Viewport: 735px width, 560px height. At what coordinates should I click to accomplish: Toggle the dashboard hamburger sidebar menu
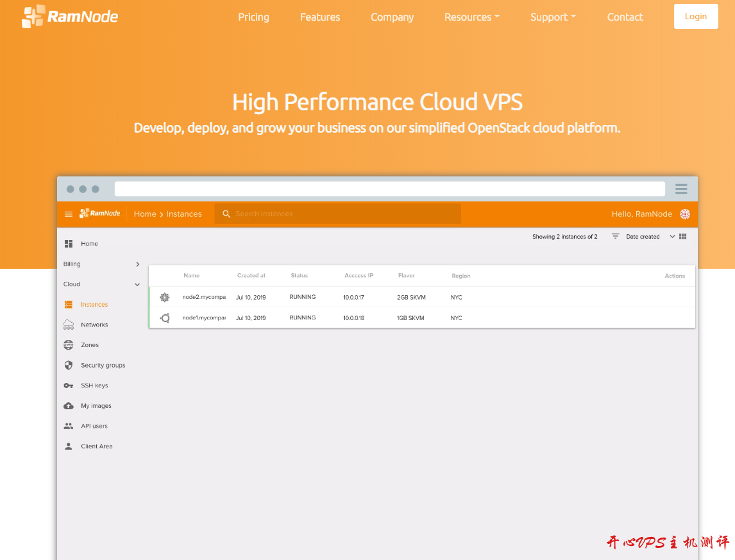tap(69, 214)
